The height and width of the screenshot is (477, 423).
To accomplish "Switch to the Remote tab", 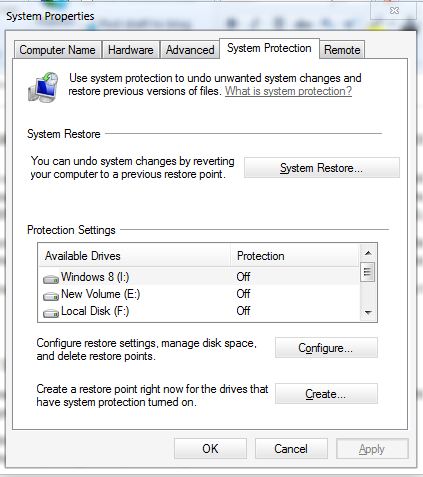I will [342, 50].
